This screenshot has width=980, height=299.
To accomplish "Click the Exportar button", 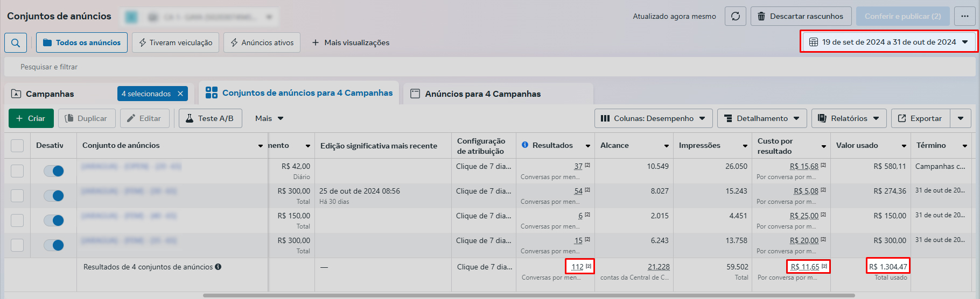I will tap(920, 118).
